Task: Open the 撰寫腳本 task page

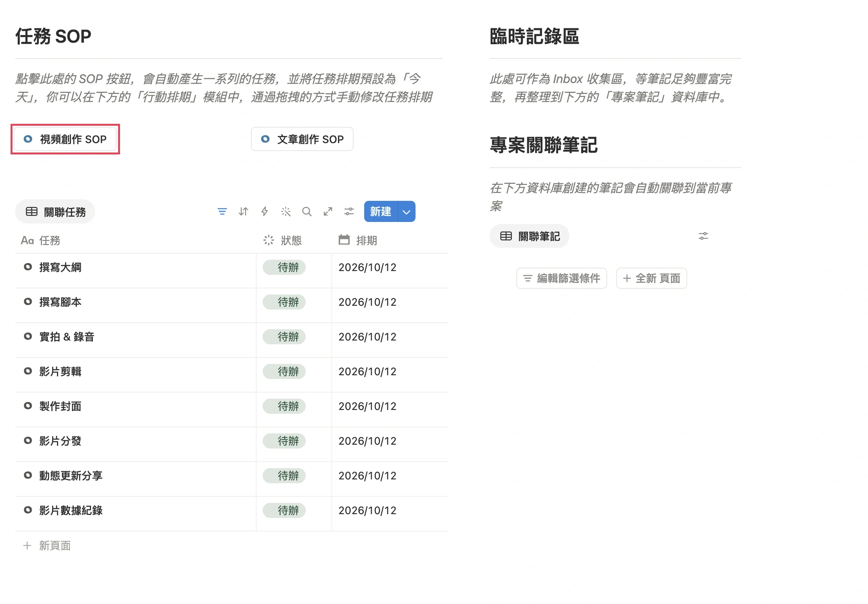Action: pyautogui.click(x=60, y=302)
